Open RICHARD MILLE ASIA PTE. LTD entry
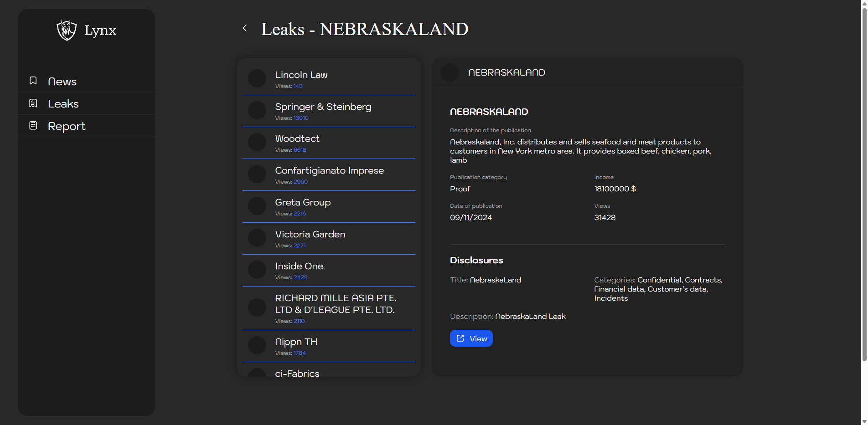This screenshot has width=868, height=425. tap(335, 304)
